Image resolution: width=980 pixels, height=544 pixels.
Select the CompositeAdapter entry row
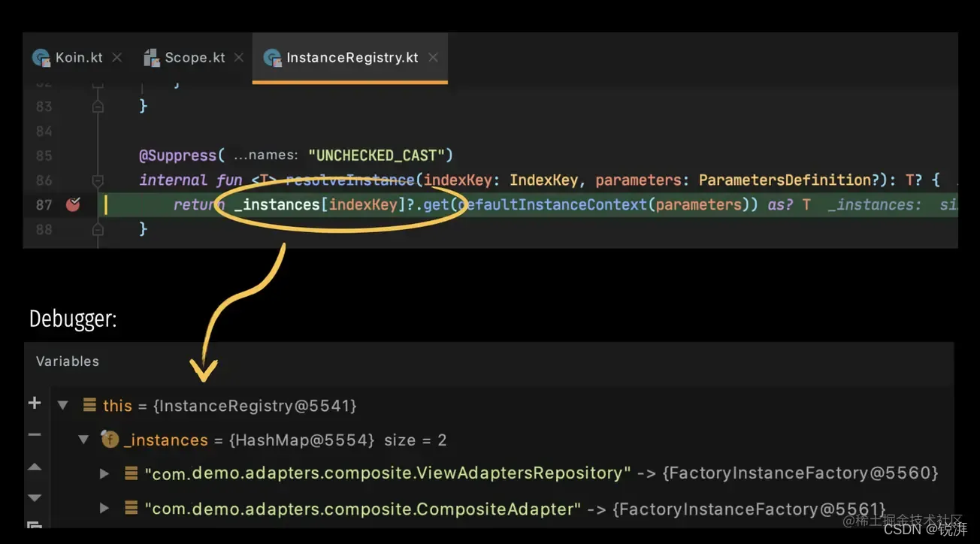(502, 509)
